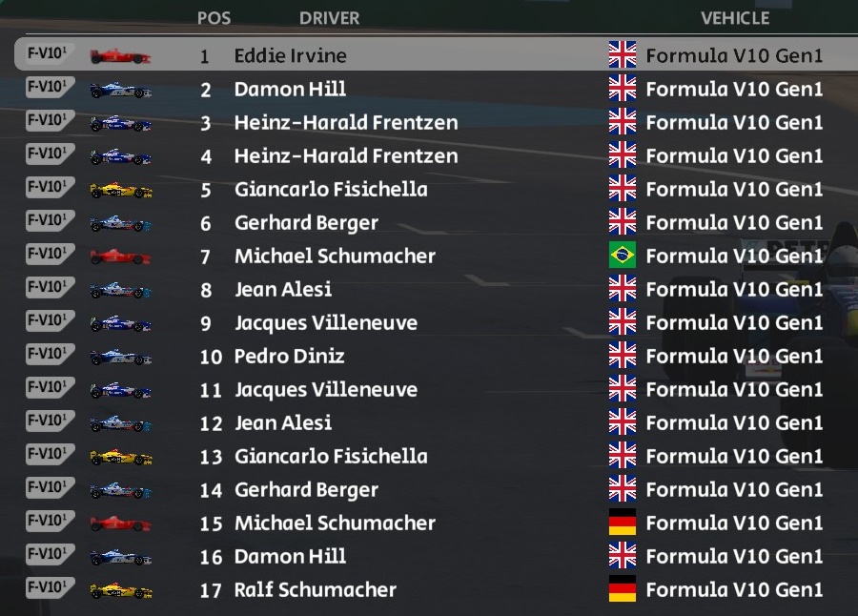
Task: Click Formula V10 Gen1 text in position 9
Action: [734, 322]
